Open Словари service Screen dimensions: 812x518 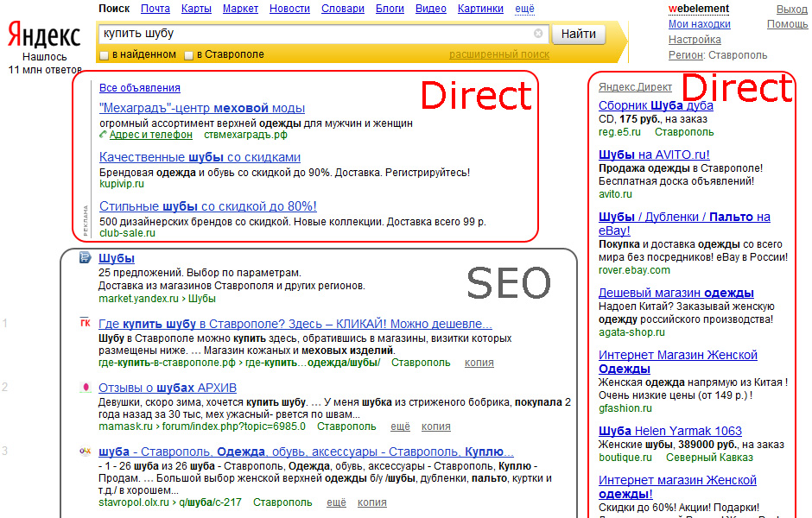pos(343,9)
